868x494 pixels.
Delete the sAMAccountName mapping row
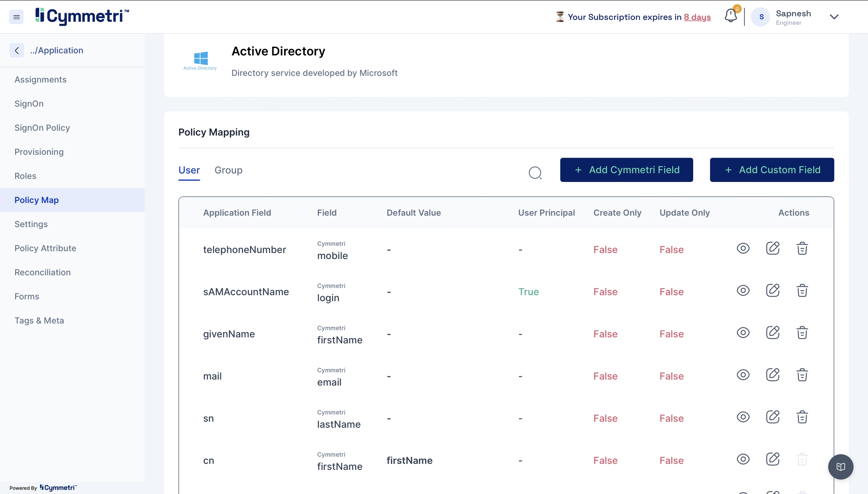click(802, 291)
